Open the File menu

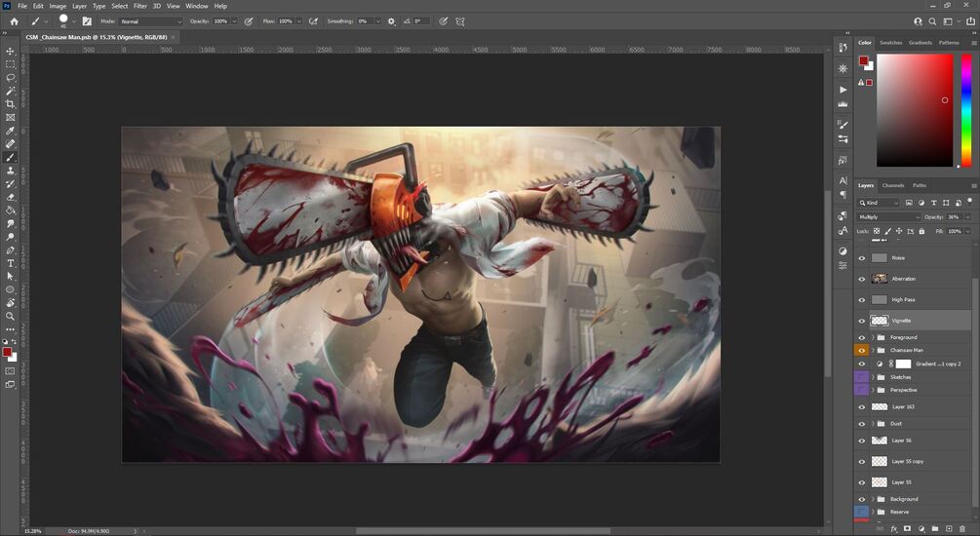tap(21, 6)
